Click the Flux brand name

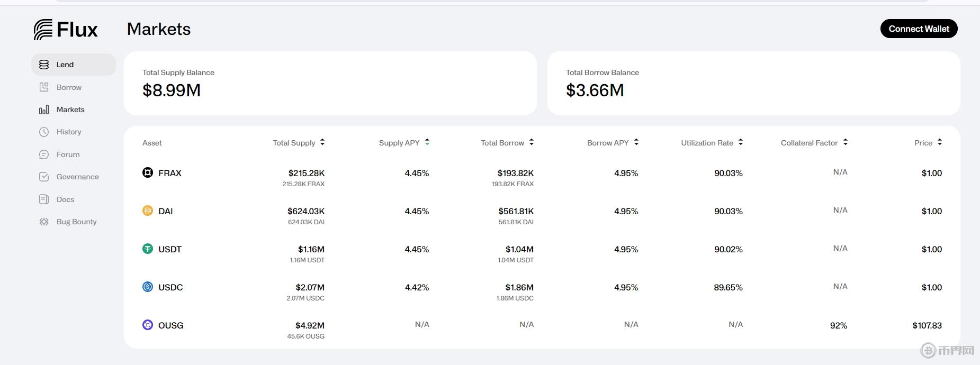click(x=77, y=30)
